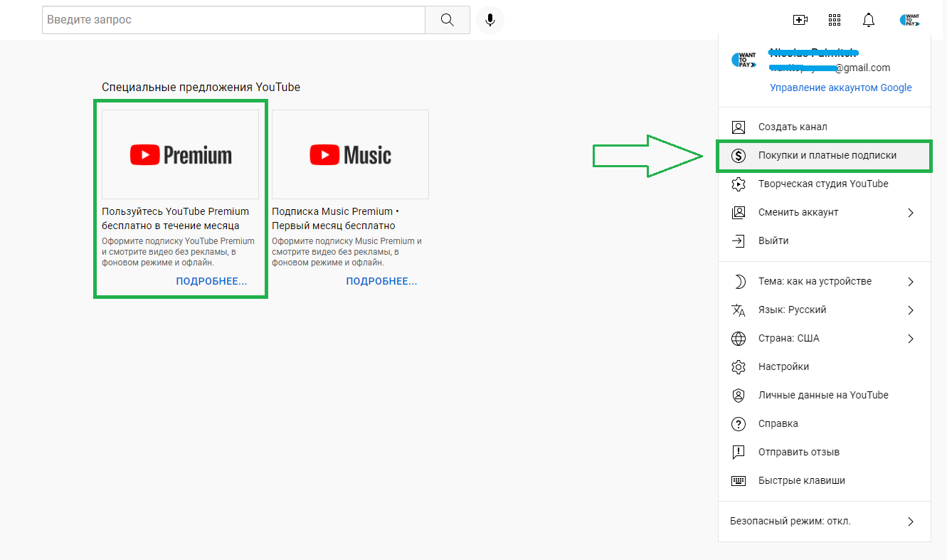Screen dimensions: 947x560
Task: Click the keyboard shortcuts icon
Action: click(x=739, y=480)
